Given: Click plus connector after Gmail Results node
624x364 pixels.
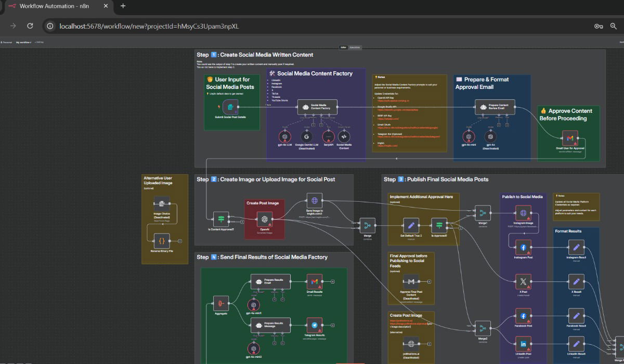Looking at the screenshot, I should tap(333, 282).
